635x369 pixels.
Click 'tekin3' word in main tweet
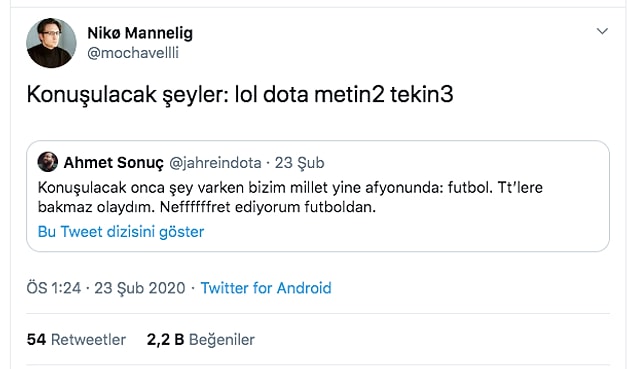[421, 94]
